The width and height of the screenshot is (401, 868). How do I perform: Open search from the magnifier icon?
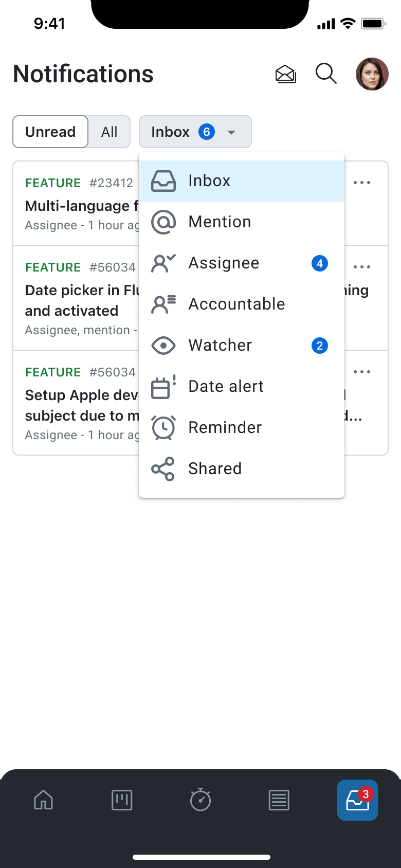(x=326, y=74)
